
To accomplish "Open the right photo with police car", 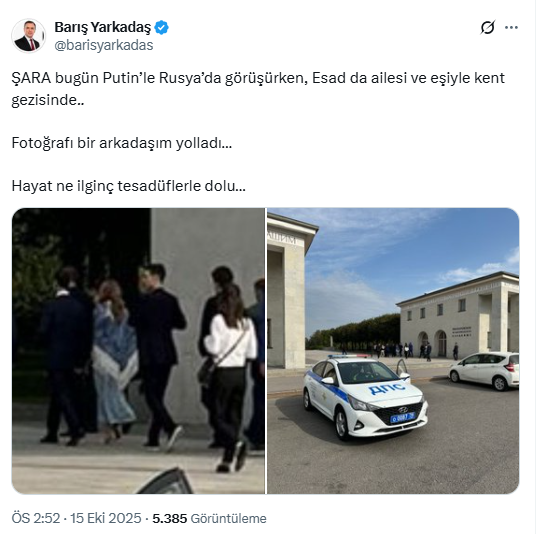I will 393,351.
